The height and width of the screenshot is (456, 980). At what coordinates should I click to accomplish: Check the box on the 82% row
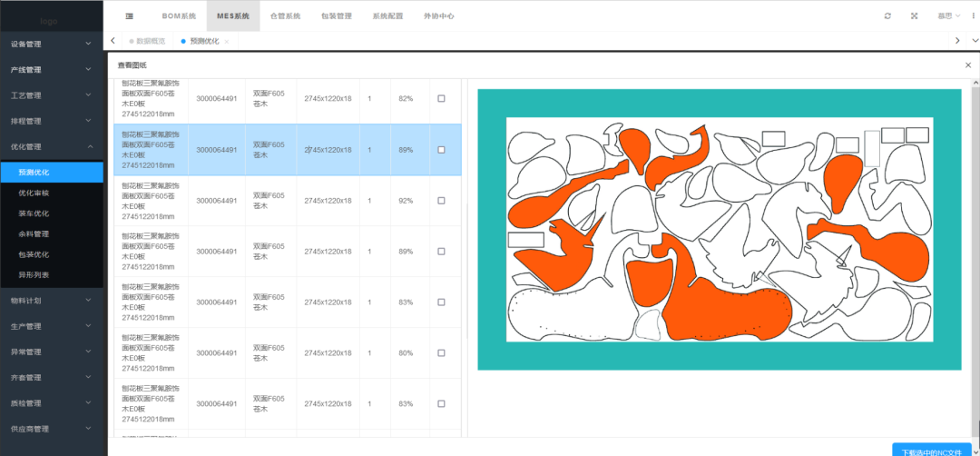tap(441, 98)
